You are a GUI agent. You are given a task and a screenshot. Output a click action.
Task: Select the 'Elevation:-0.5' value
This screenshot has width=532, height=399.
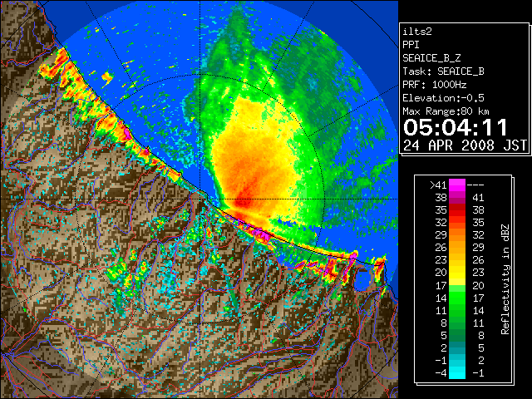point(443,98)
